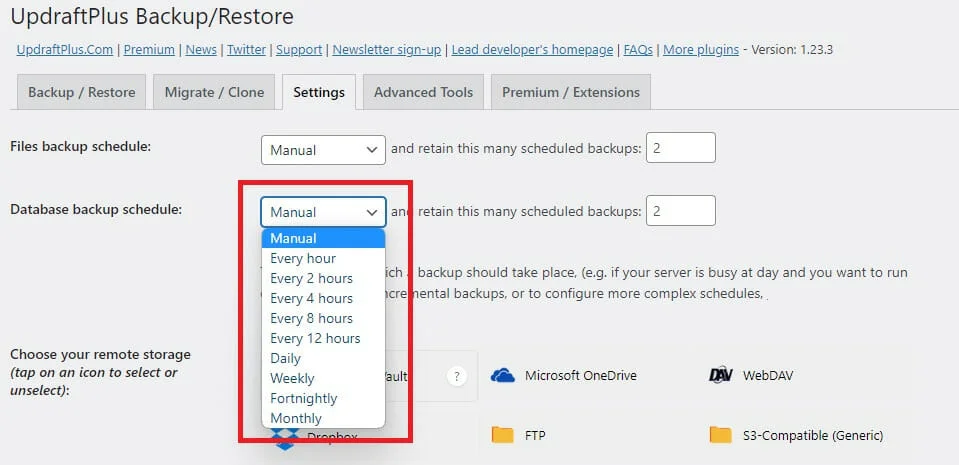Click the Microsoft OneDrive cloud icon
959x465 pixels.
[x=503, y=375]
